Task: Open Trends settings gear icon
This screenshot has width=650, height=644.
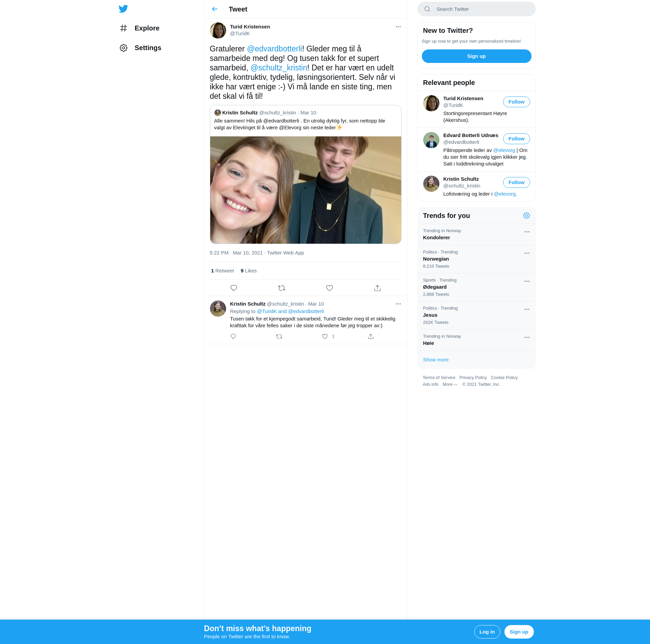Action: click(526, 216)
